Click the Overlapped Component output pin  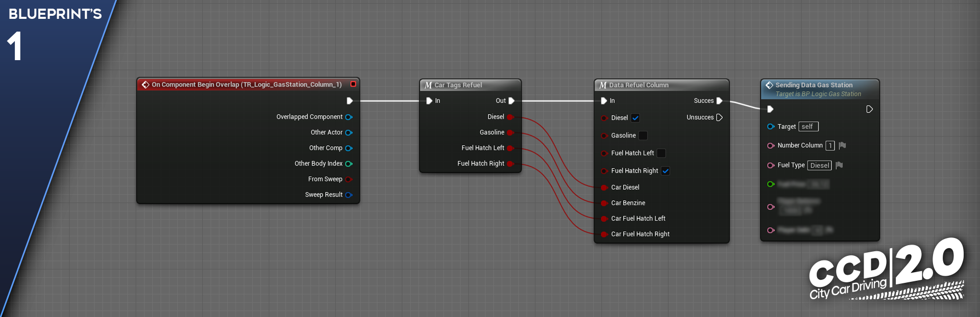(349, 117)
